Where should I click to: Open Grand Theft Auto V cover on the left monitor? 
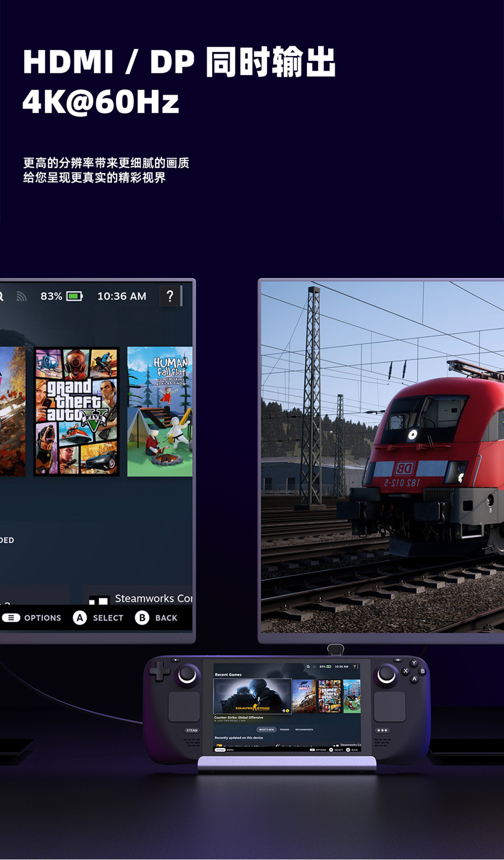point(77,412)
